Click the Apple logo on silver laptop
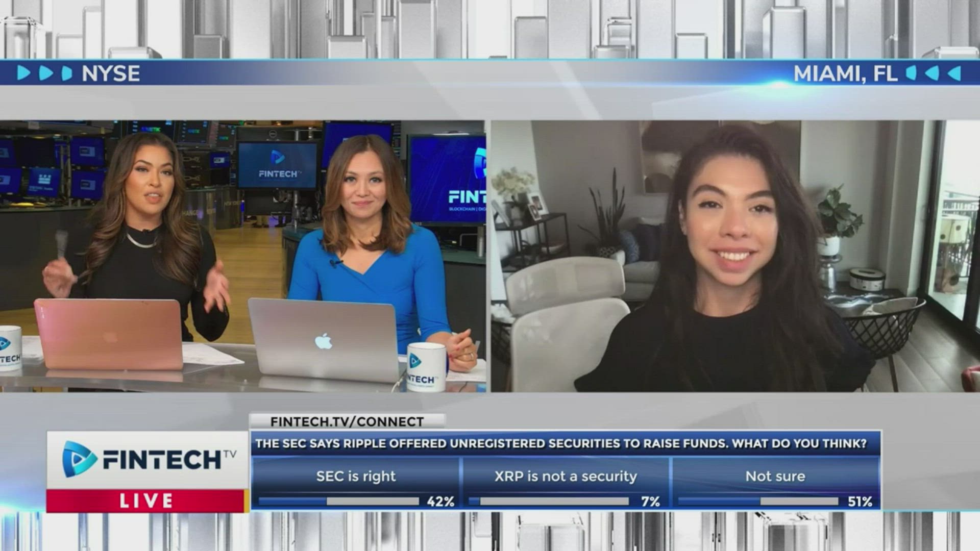This screenshot has height=551, width=980. (323, 341)
